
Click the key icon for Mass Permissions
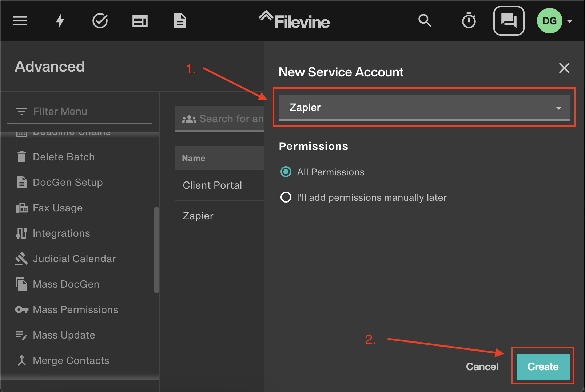tap(22, 310)
